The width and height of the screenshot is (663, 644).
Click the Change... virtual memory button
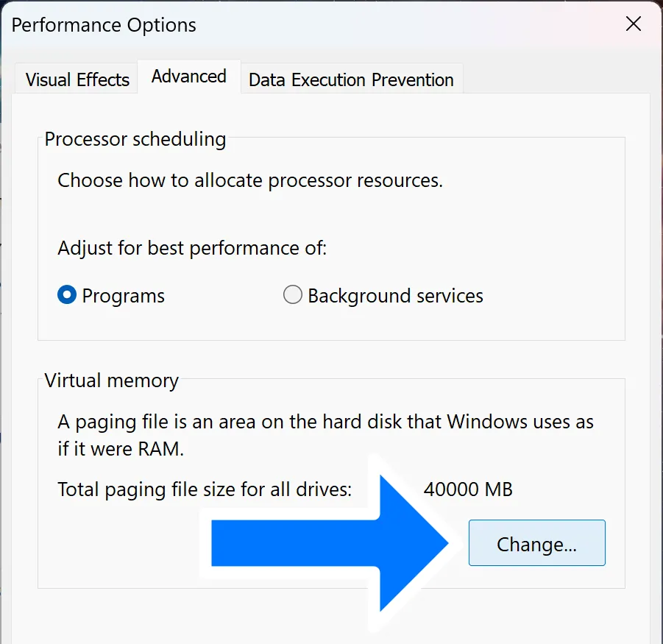536,544
